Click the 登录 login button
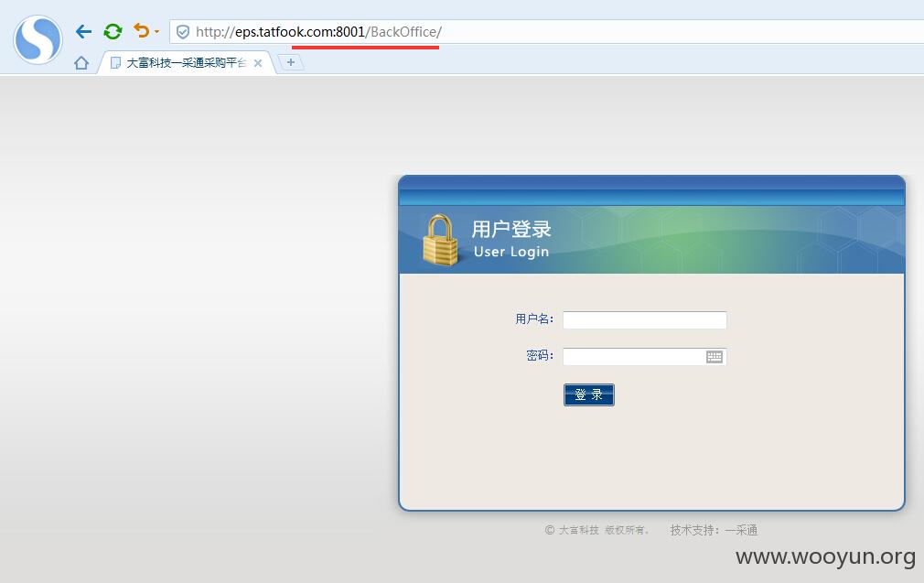 (x=588, y=395)
